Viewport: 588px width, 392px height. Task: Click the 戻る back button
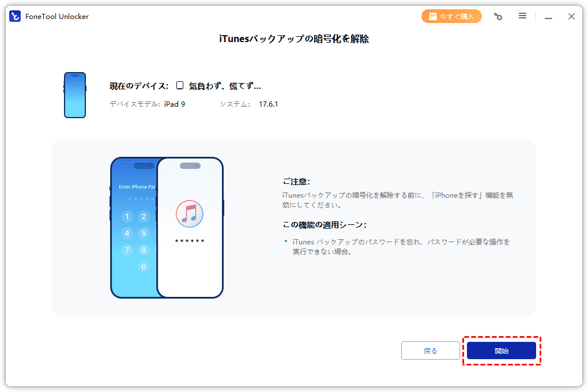pyautogui.click(x=431, y=350)
